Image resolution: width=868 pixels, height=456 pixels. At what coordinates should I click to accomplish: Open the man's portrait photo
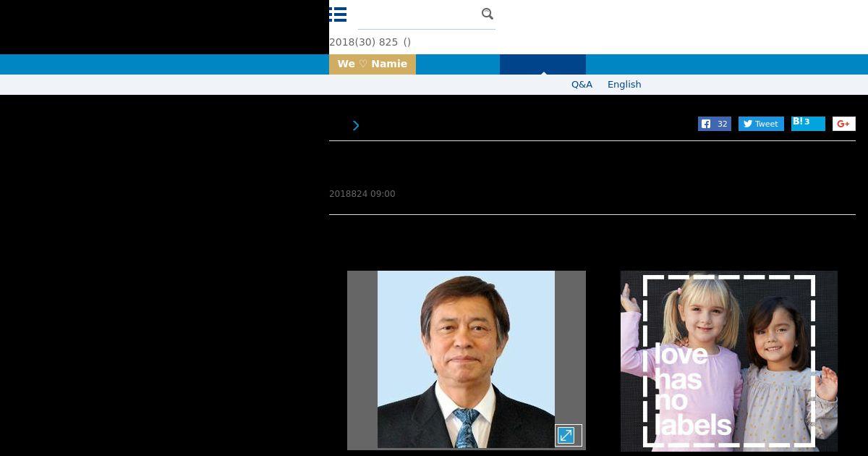tap(466, 360)
